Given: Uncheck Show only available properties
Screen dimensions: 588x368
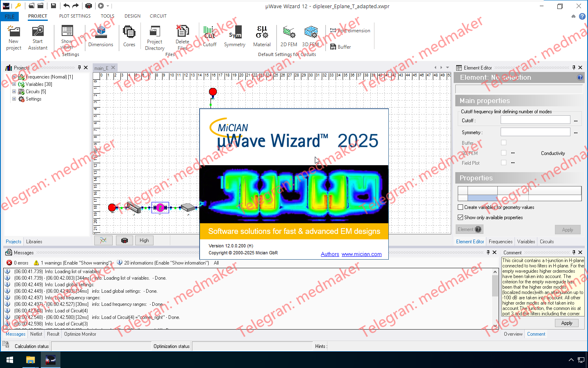Looking at the screenshot, I should [461, 218].
